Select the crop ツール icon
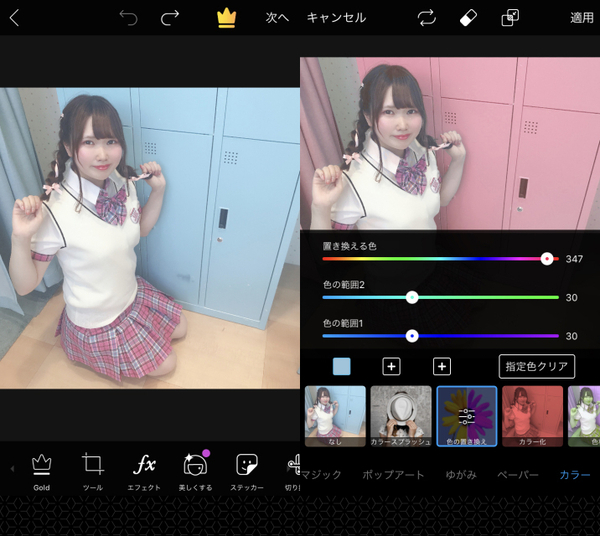Viewport: 600px width, 536px height. (93, 465)
